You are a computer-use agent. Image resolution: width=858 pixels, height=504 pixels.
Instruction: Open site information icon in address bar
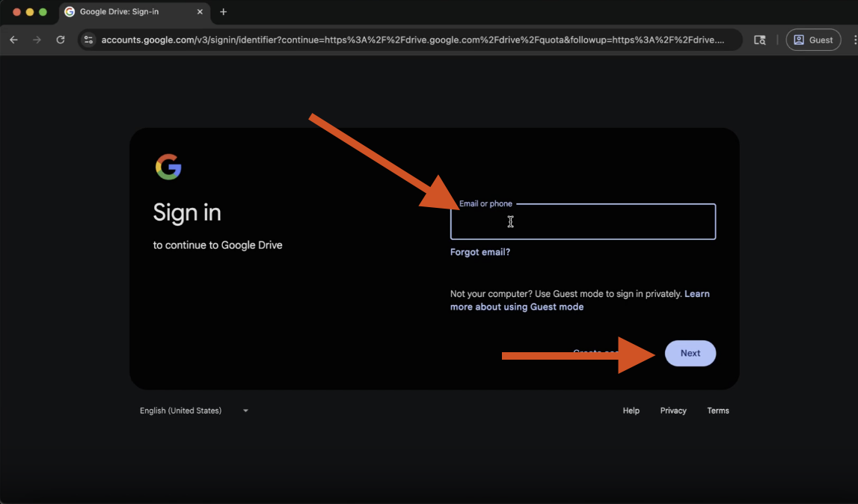click(89, 40)
